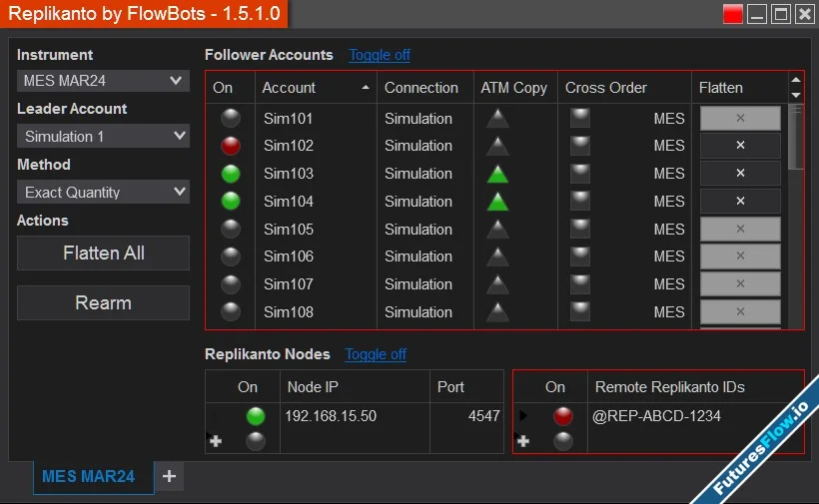Image resolution: width=819 pixels, height=504 pixels.
Task: Click ATM Copy triangle for Sim101
Action: click(x=496, y=119)
